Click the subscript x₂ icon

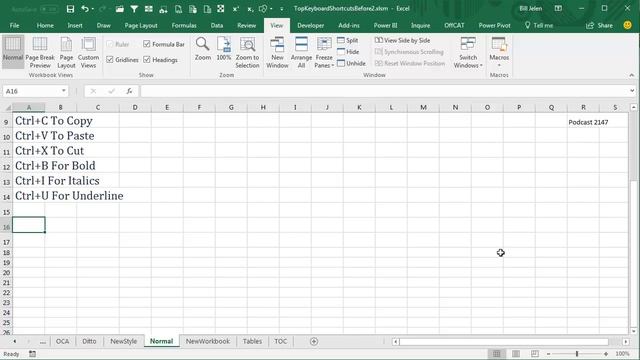pos(250,9)
